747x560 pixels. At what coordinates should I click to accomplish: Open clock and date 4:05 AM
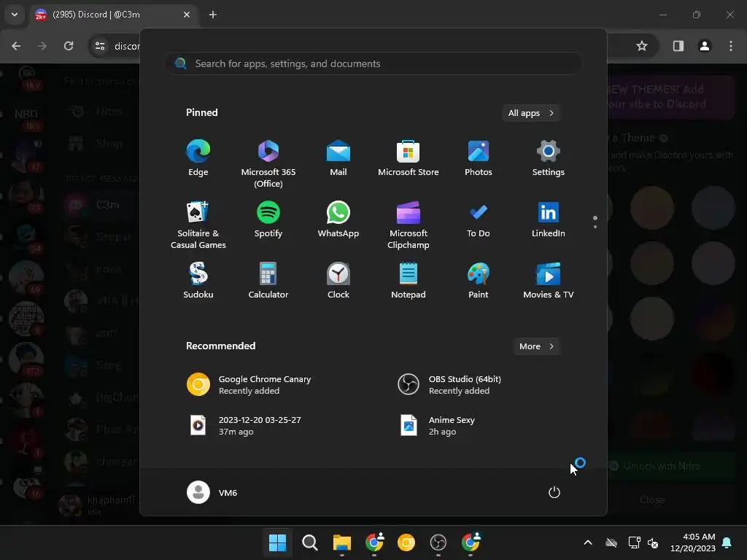(x=693, y=542)
